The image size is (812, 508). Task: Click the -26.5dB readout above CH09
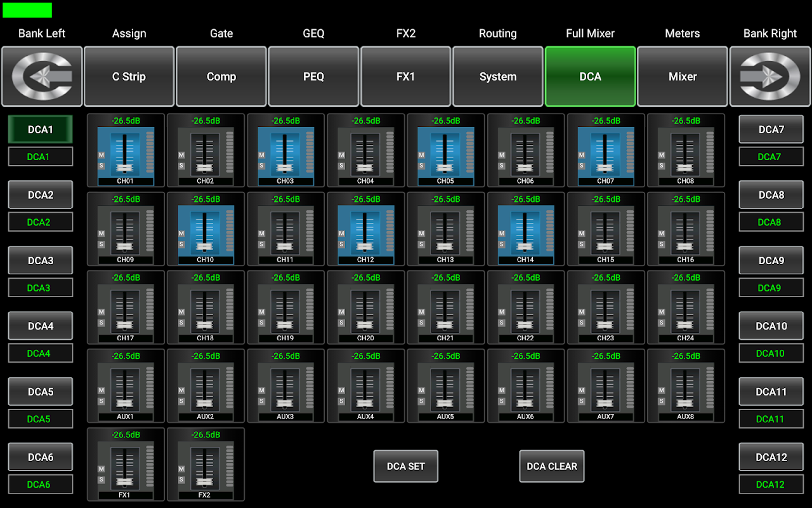(x=126, y=199)
